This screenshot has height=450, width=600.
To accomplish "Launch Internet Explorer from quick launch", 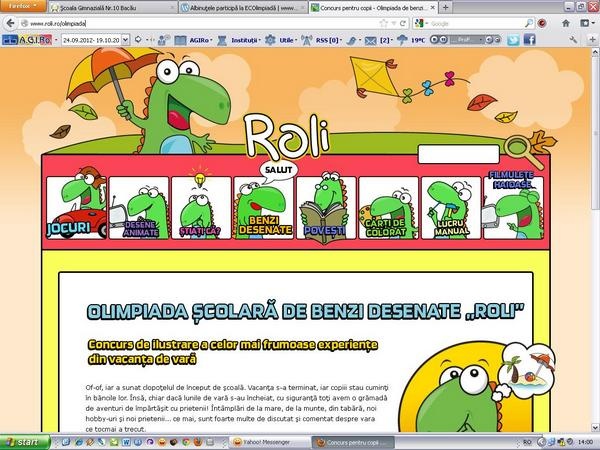I will tap(78, 442).
